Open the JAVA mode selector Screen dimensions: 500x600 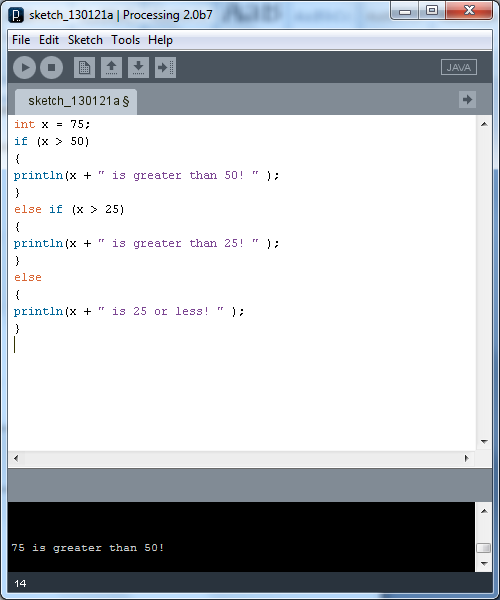click(x=459, y=67)
